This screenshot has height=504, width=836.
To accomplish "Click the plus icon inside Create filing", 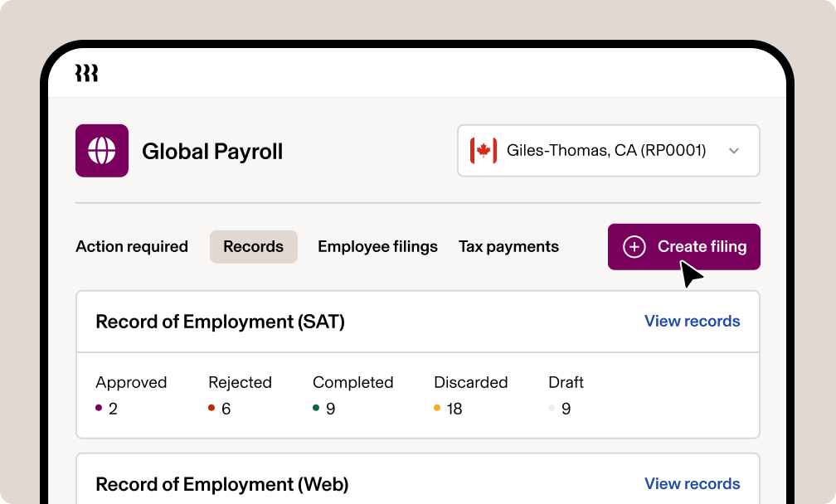I will pyautogui.click(x=634, y=246).
